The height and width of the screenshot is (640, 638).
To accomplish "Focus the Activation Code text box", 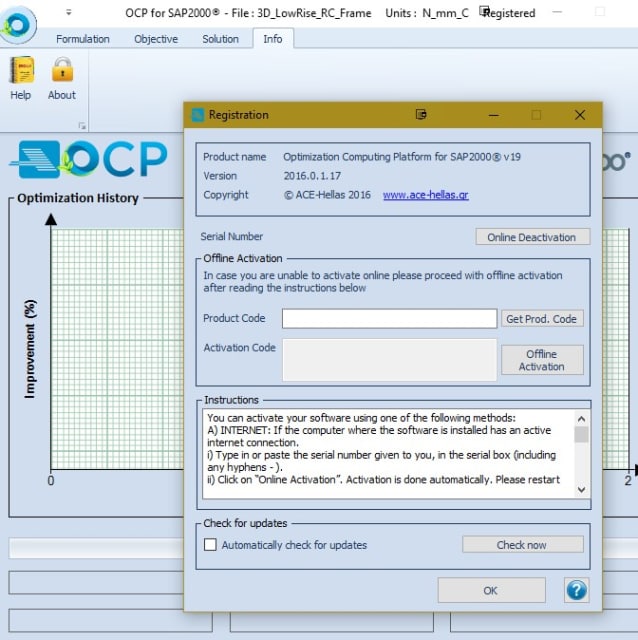I will point(389,360).
